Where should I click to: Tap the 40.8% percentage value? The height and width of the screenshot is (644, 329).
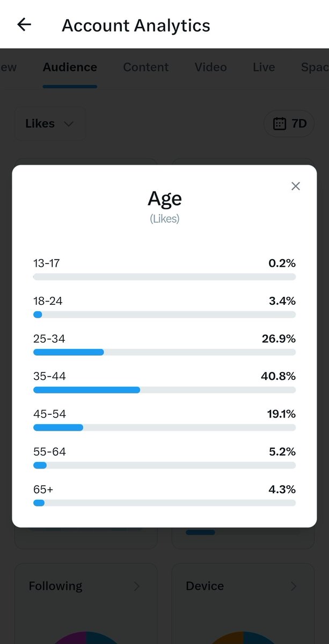[x=278, y=376]
